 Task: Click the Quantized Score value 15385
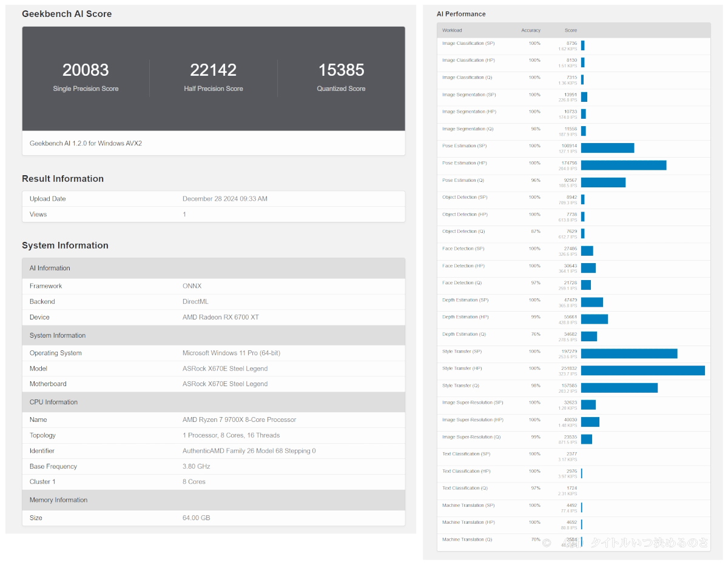341,70
